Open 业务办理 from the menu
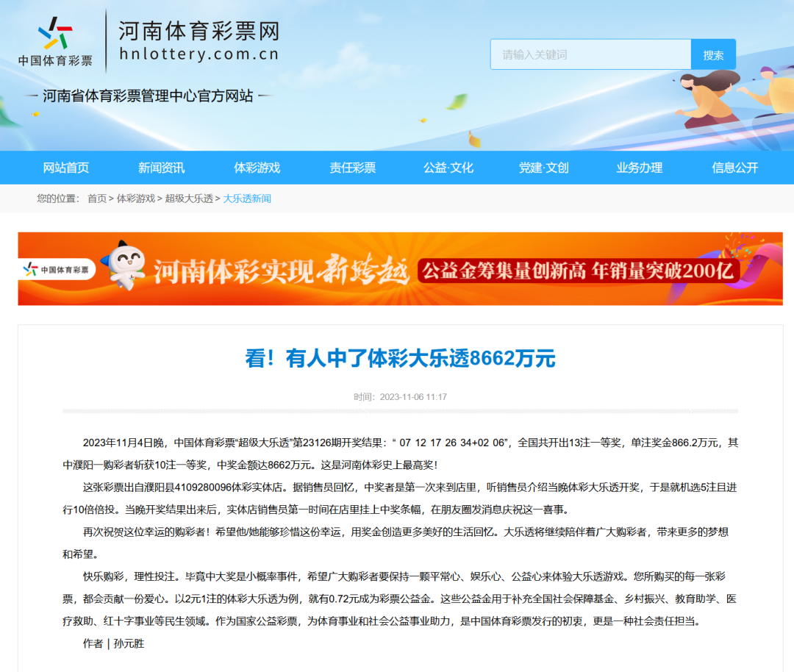This screenshot has width=794, height=672. tap(638, 168)
